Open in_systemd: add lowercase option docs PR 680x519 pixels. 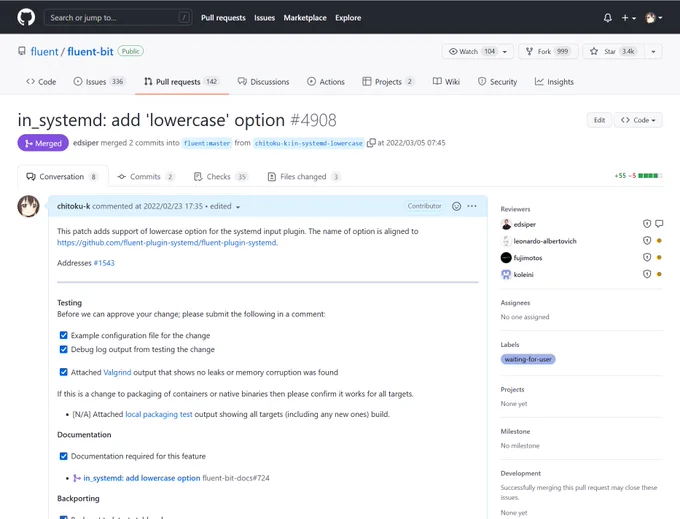(x=141, y=478)
